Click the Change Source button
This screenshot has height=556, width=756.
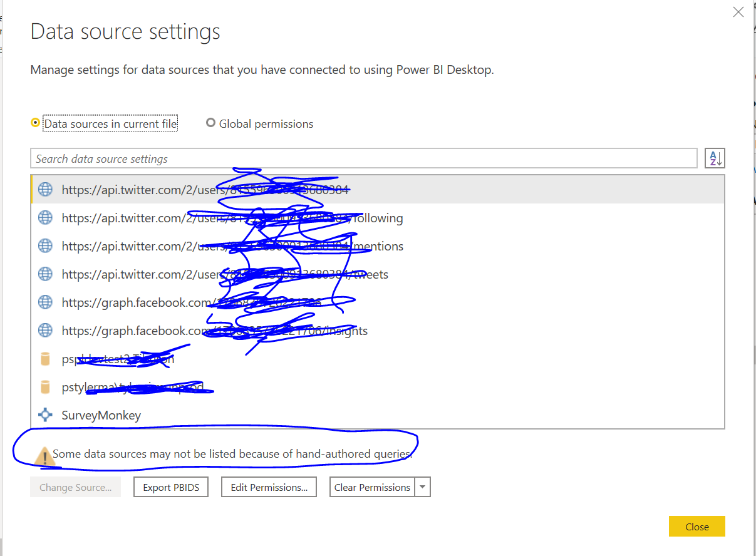75,487
